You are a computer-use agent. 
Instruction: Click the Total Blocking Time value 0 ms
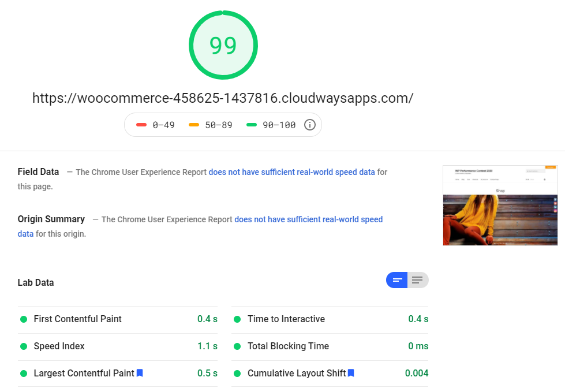click(x=418, y=346)
